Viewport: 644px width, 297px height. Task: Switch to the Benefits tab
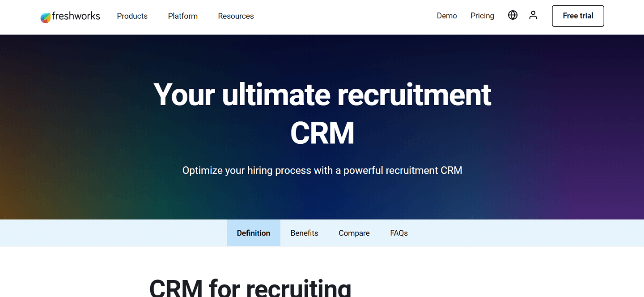[x=304, y=233]
